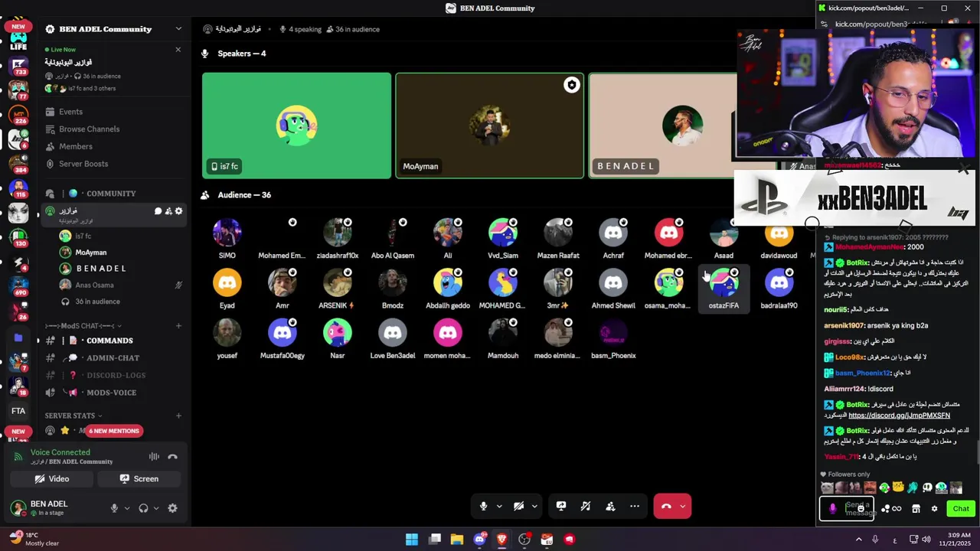Image resolution: width=980 pixels, height=551 pixels.
Task: Disconnect using phone icon beside Voice Connected
Action: click(x=172, y=457)
